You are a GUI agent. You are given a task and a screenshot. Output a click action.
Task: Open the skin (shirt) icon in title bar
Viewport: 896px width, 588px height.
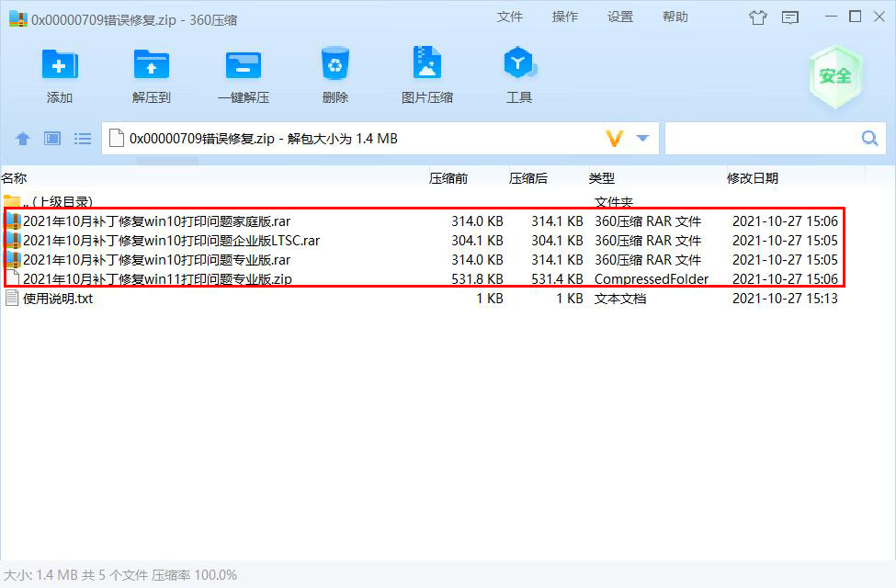758,17
